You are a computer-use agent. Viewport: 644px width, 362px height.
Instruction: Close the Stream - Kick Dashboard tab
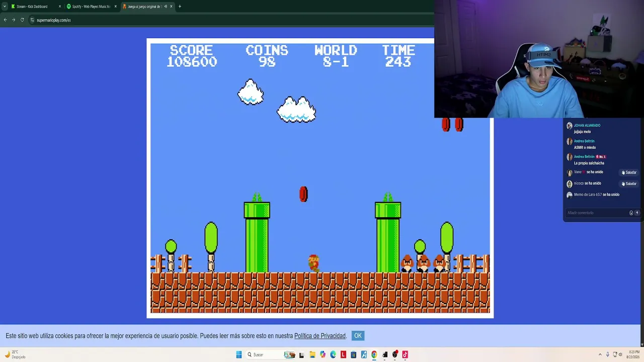(x=60, y=7)
